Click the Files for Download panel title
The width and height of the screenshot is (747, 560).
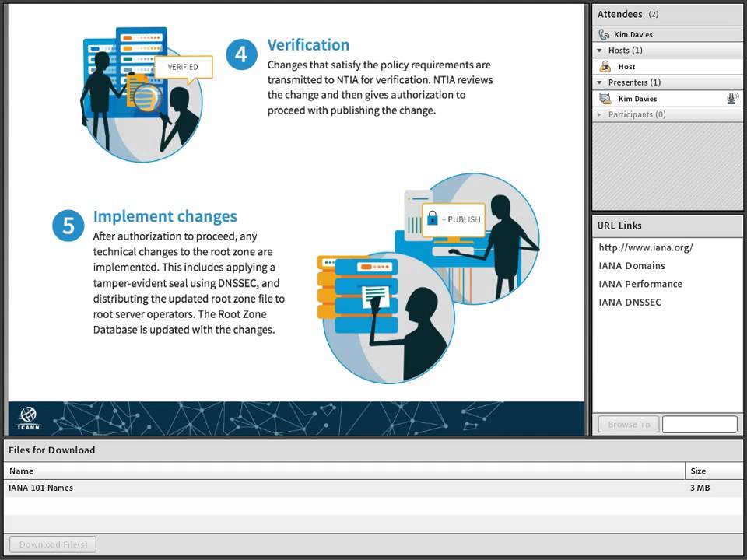[x=52, y=450]
